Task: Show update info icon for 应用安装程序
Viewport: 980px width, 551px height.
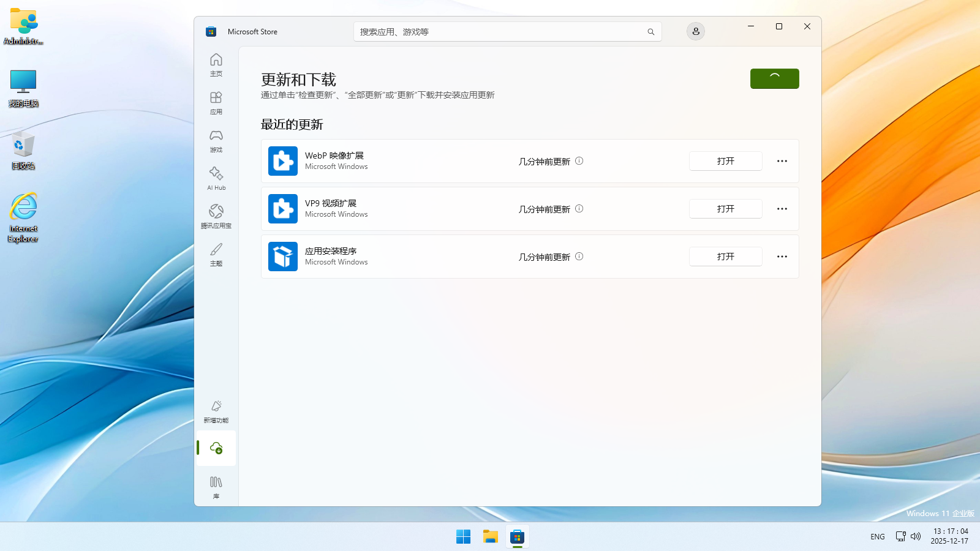Action: (x=579, y=257)
